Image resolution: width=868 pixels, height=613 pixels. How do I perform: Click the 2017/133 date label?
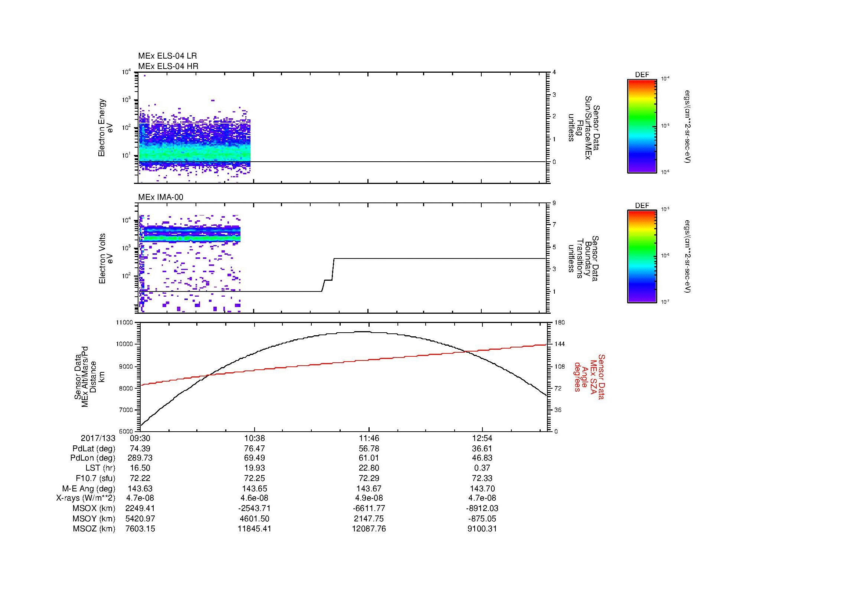point(98,438)
